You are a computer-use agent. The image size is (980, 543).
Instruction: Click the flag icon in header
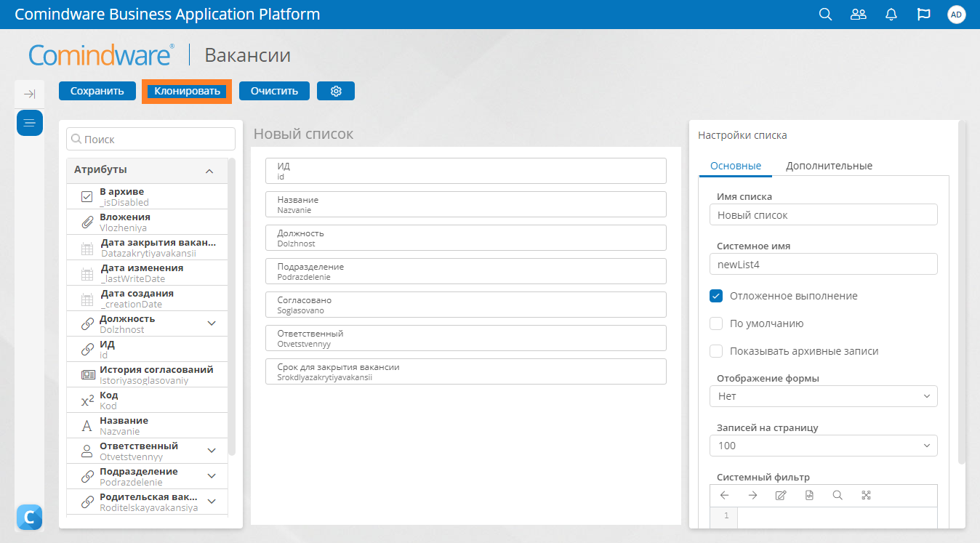pyautogui.click(x=924, y=15)
